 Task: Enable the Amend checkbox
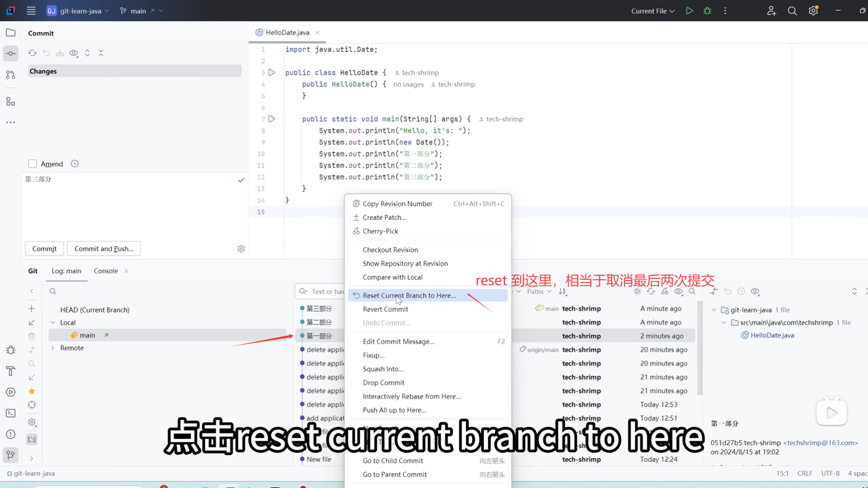tap(33, 164)
